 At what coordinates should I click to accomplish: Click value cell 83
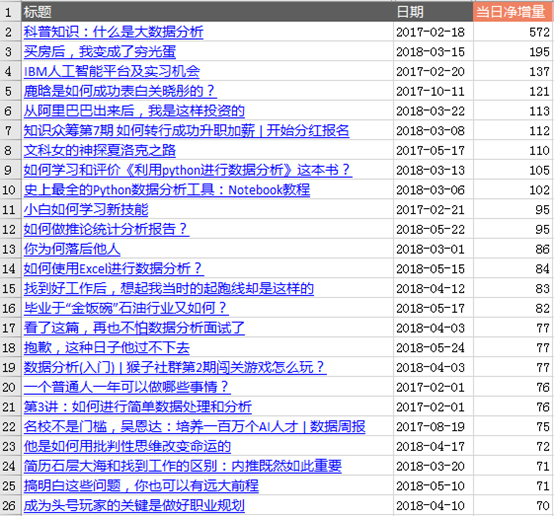[x=513, y=289]
